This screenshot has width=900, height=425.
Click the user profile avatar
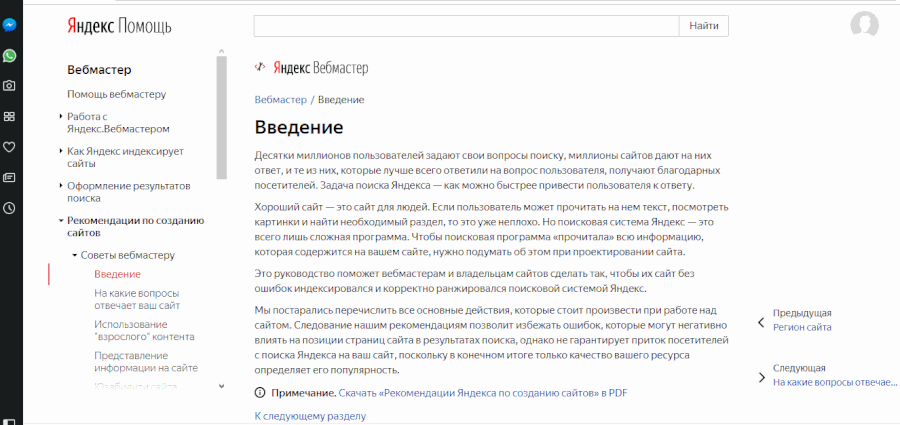(864, 26)
